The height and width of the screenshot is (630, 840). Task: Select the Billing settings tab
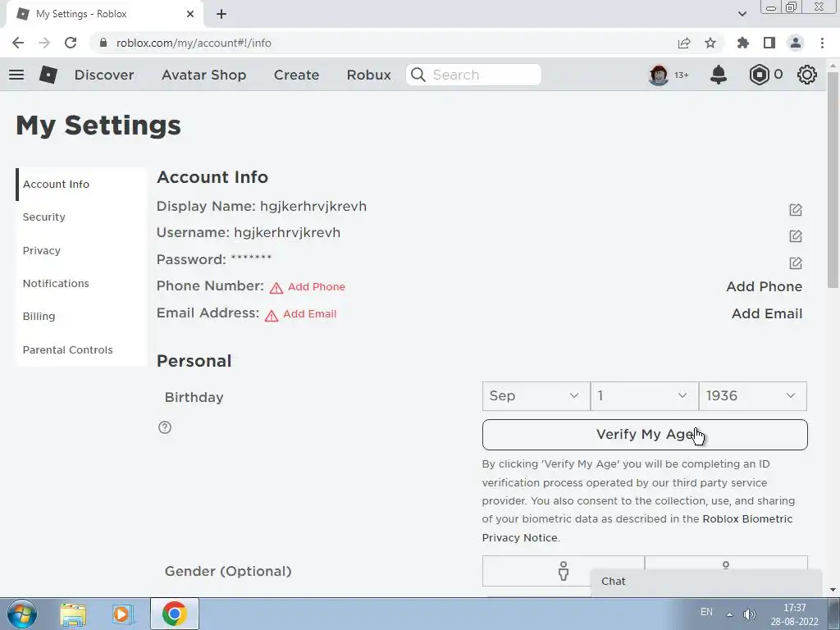click(81, 317)
